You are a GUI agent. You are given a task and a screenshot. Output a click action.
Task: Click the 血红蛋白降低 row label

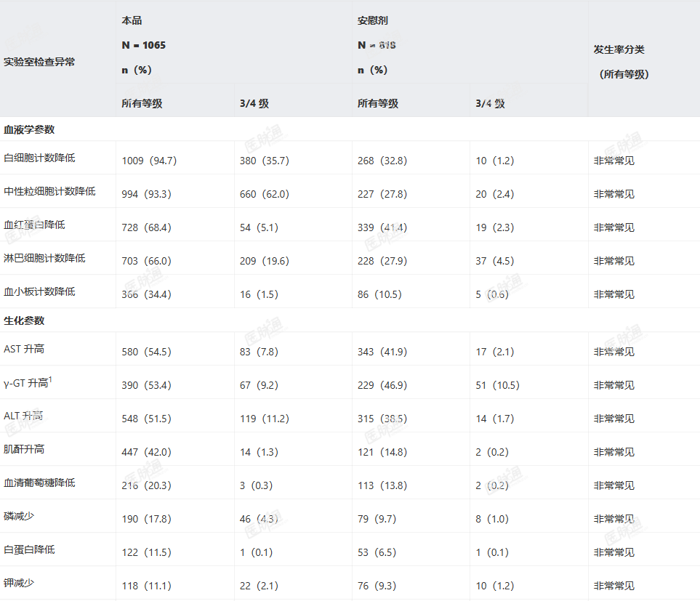(34, 225)
